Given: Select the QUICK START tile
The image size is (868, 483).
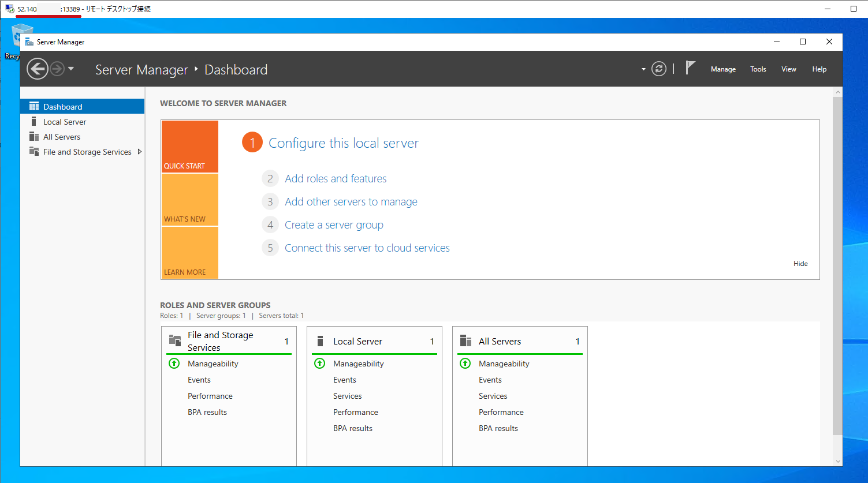Looking at the screenshot, I should pyautogui.click(x=190, y=147).
